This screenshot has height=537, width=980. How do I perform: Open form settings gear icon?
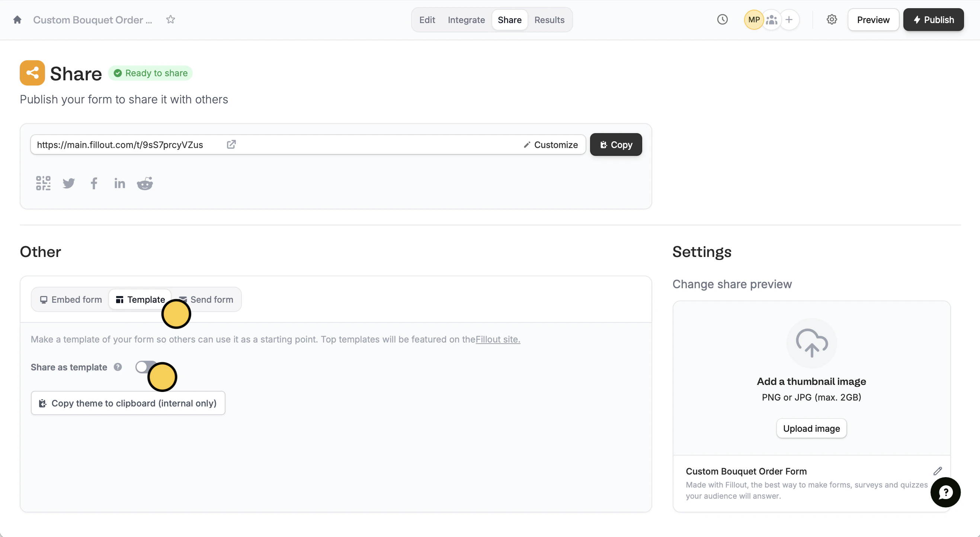[x=832, y=20]
